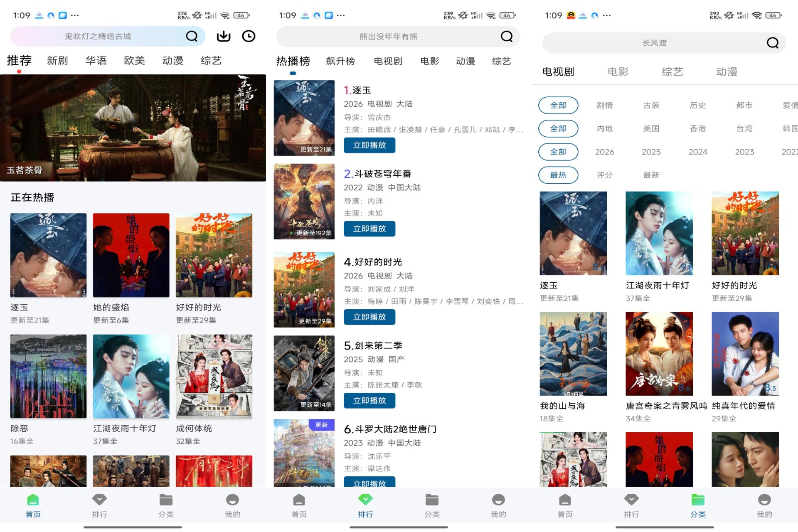Screen dimensions: 798x532
Task: Tap the search magnifier next to 长风渡
Action: pos(772,43)
